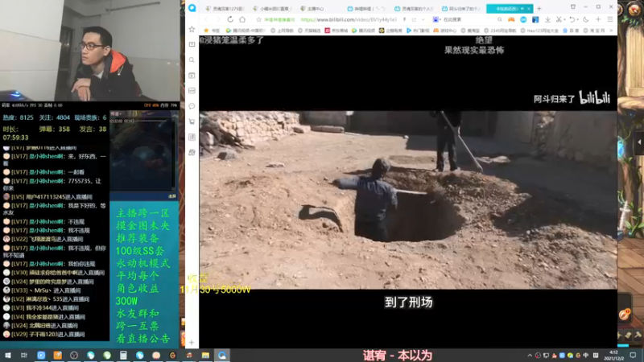Switch to the first 灵魂 tab

[225, 9]
